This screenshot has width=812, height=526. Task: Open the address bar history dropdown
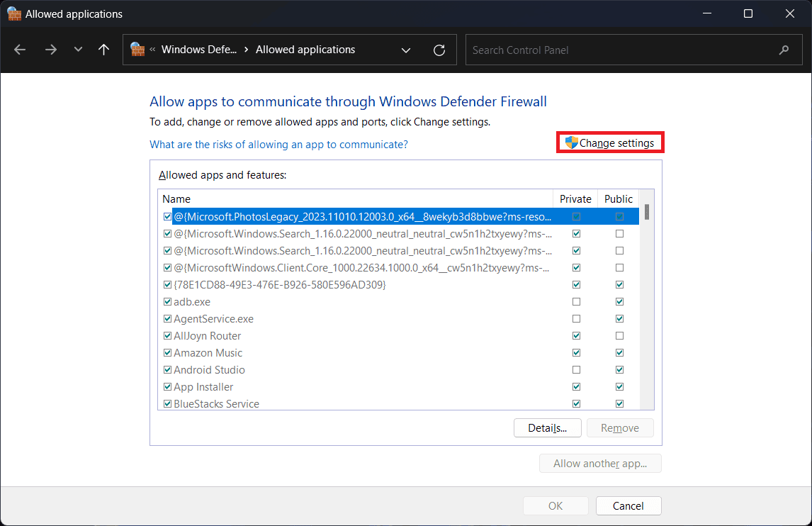click(x=406, y=50)
